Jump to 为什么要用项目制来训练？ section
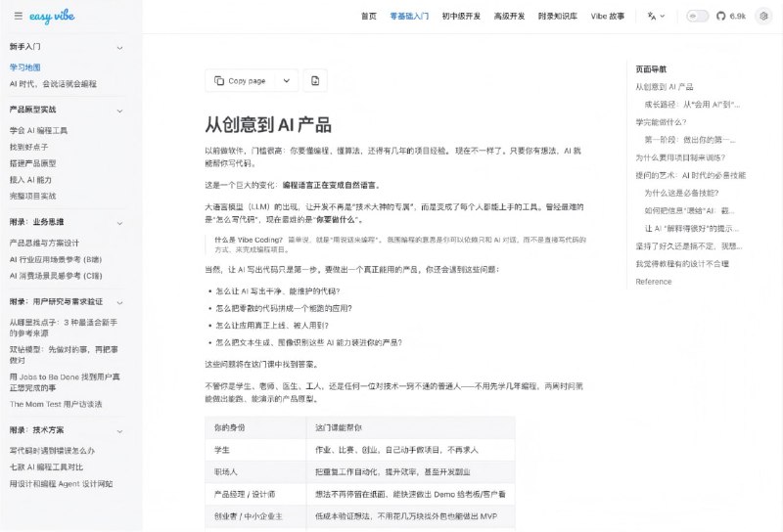Image resolution: width=783 pixels, height=532 pixels. point(680,157)
